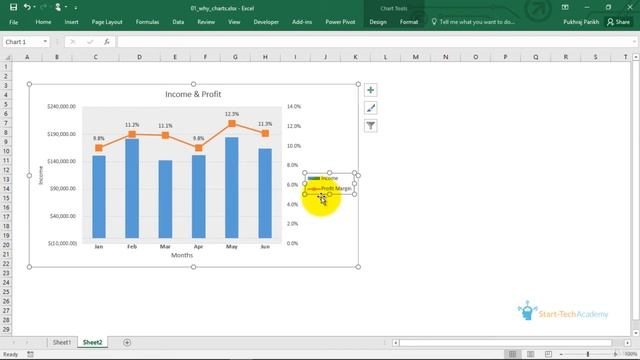This screenshot has height=360, width=640.
Task: Click the zoom slider handle
Action: (588, 354)
